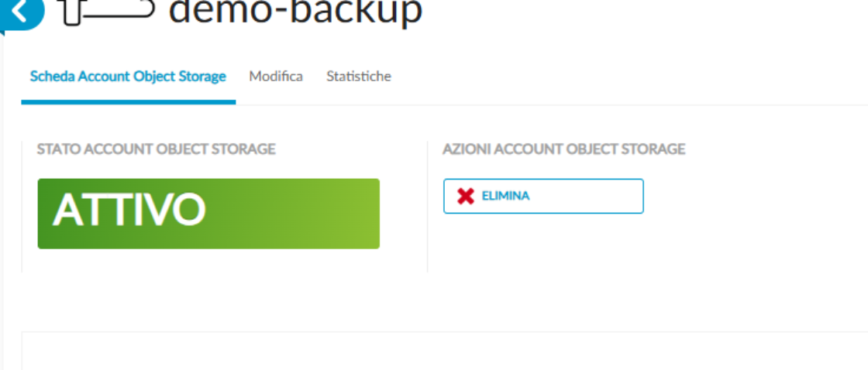Click the ELIMINA text label
The height and width of the screenshot is (370, 868).
505,197
